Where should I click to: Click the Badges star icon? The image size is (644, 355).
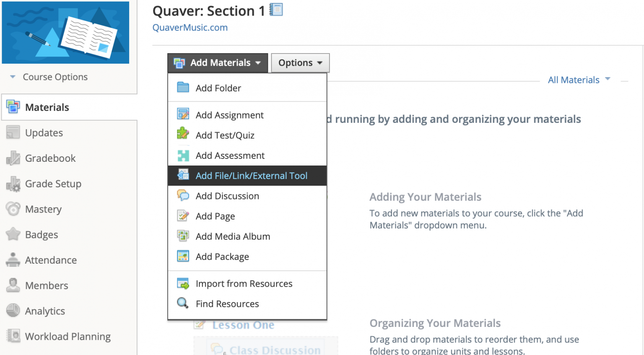[x=13, y=234]
